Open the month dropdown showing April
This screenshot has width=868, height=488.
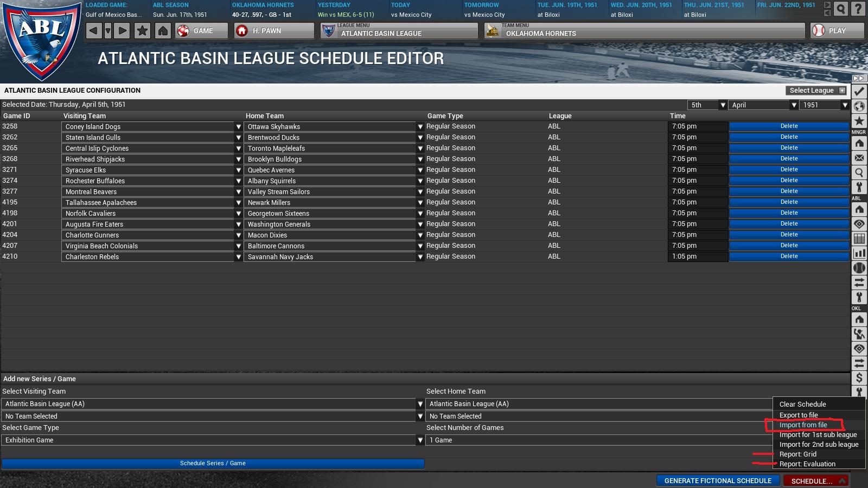763,105
